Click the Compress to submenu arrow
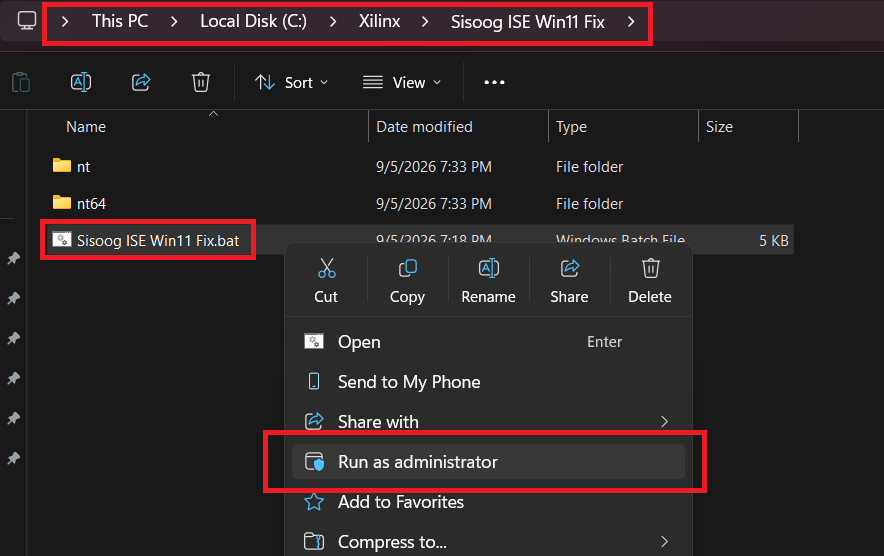The width and height of the screenshot is (884, 556). (x=665, y=542)
